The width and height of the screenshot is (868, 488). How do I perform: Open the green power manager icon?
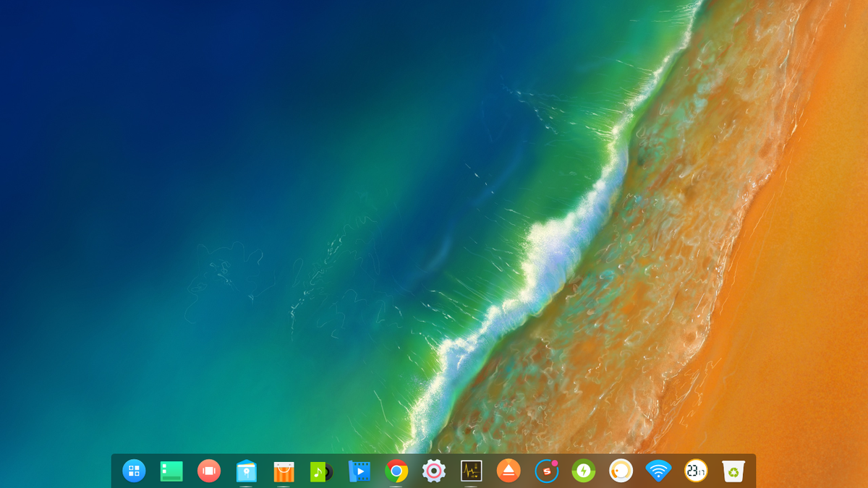(584, 471)
